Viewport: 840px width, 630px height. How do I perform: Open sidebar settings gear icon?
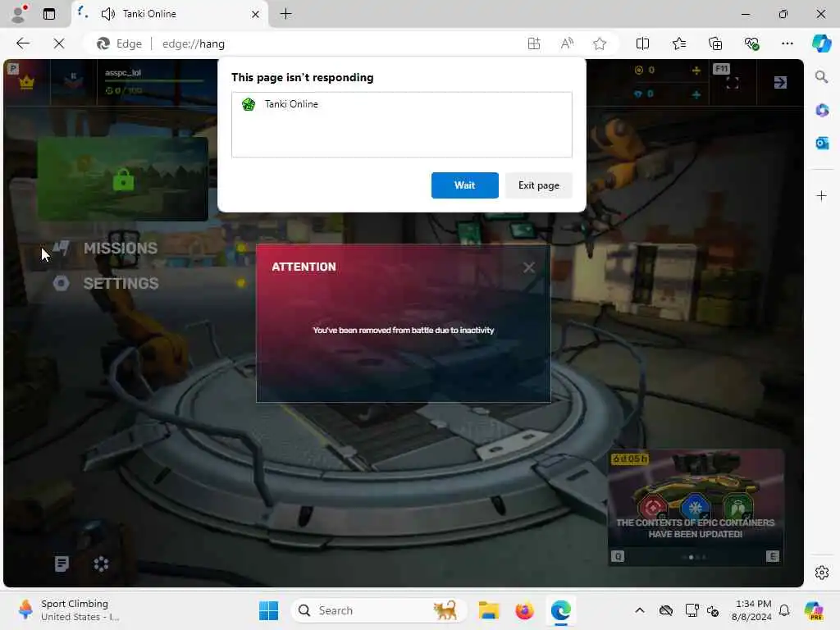point(821,573)
